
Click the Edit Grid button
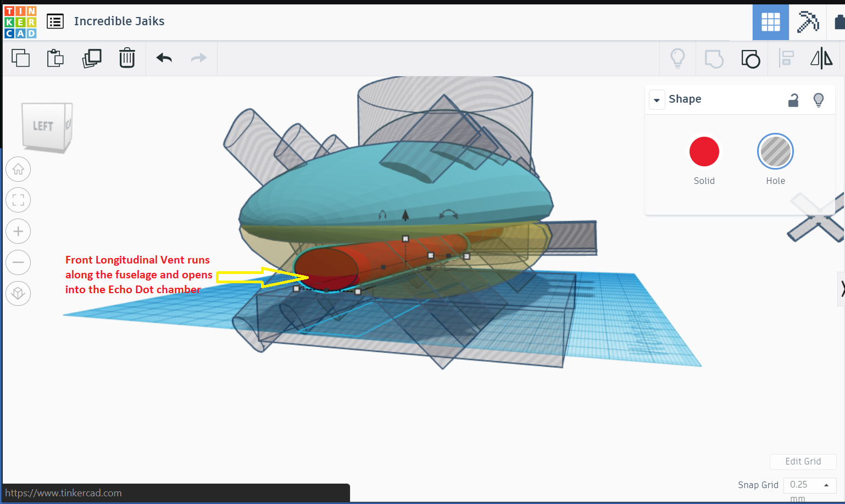(x=803, y=461)
